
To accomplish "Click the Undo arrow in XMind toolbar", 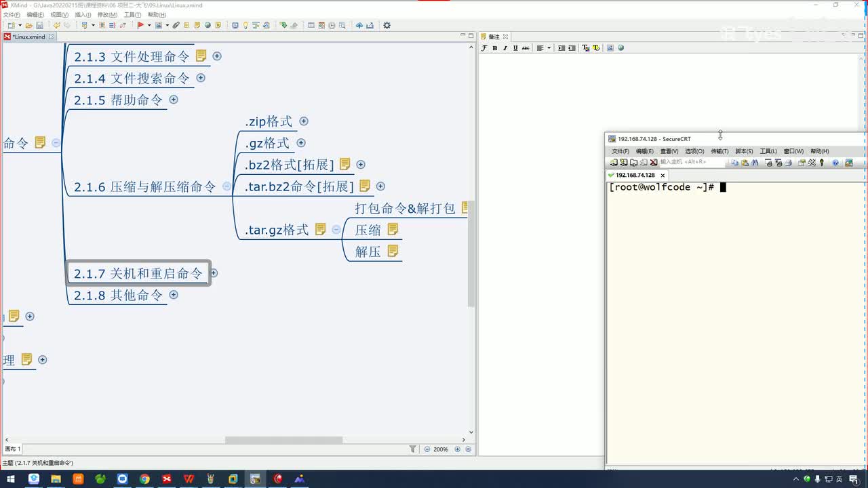I will [x=57, y=25].
